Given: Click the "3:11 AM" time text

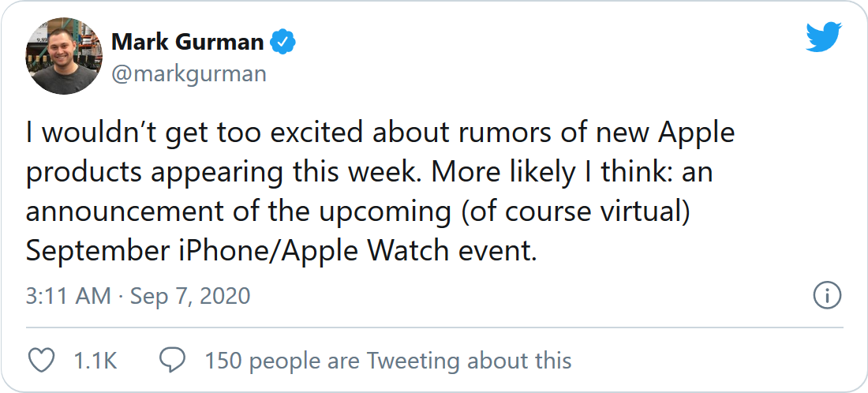Looking at the screenshot, I should click(x=68, y=297).
